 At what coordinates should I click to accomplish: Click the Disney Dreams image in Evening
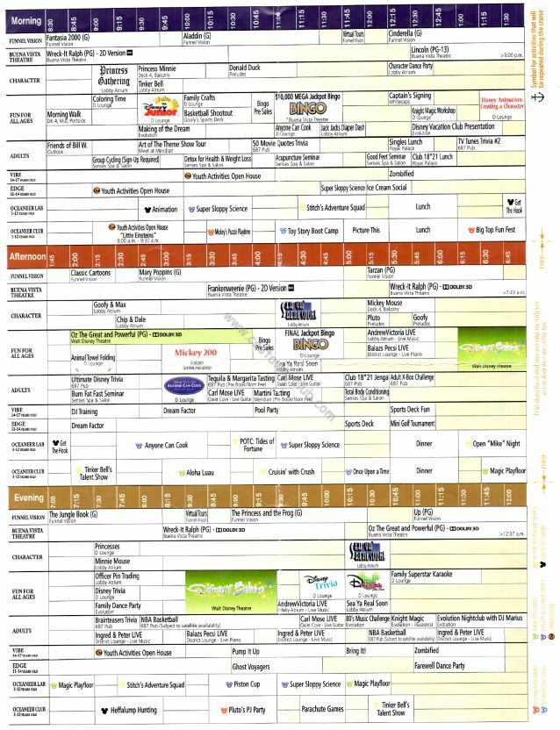pyautogui.click(x=231, y=591)
